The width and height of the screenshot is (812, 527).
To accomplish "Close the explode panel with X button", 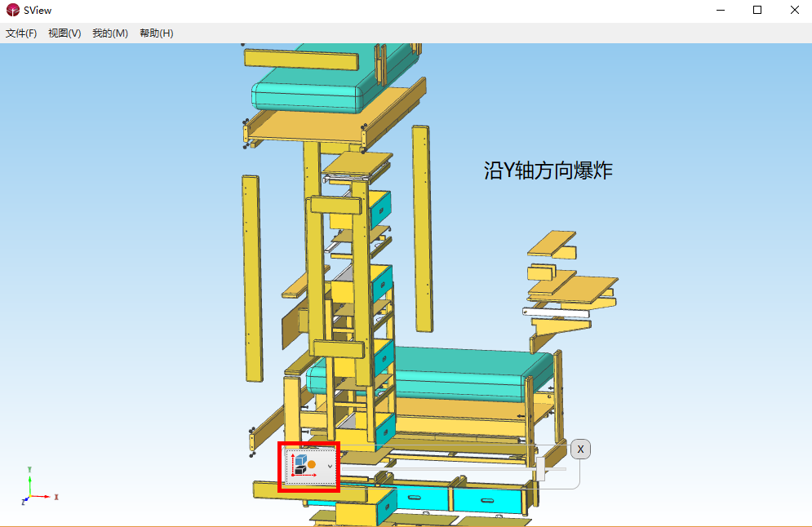I will click(580, 449).
